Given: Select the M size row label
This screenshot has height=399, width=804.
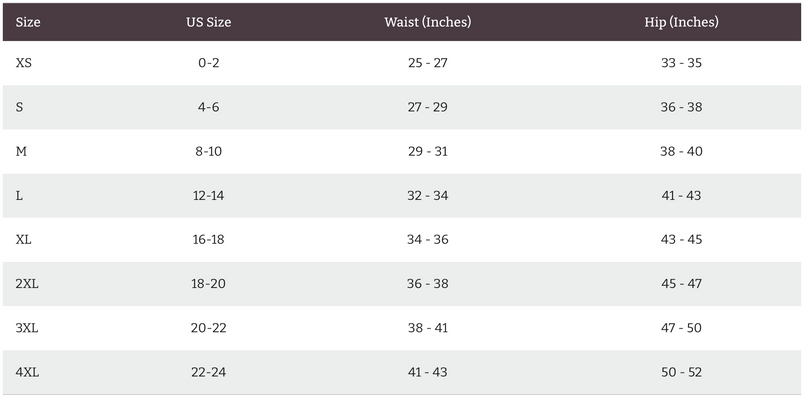Looking at the screenshot, I should pos(22,151).
